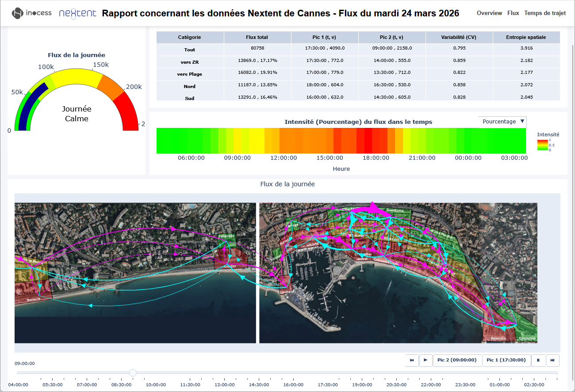Jump to Pic 1 (17:30:00)
This screenshot has height=392, width=575.
coord(506,360)
